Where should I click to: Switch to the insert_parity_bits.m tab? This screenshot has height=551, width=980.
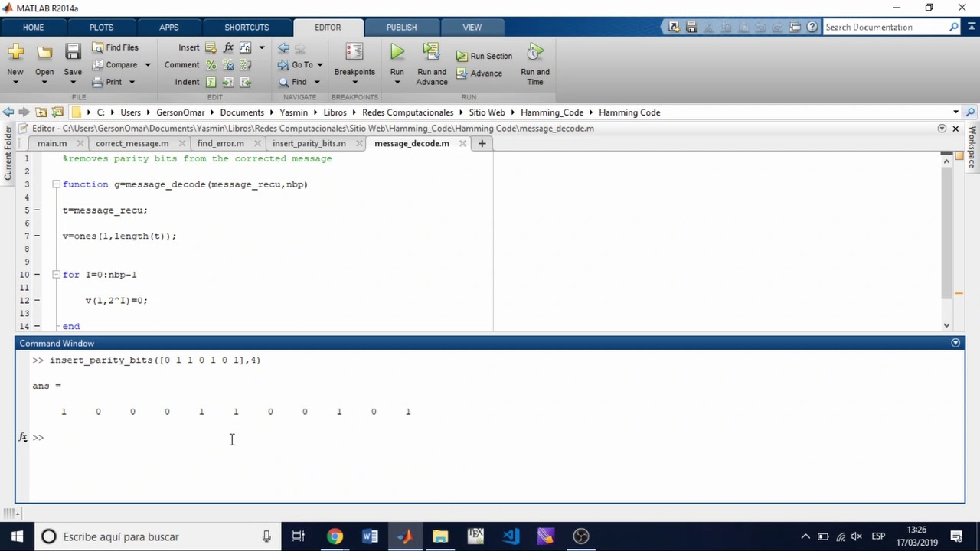point(309,143)
